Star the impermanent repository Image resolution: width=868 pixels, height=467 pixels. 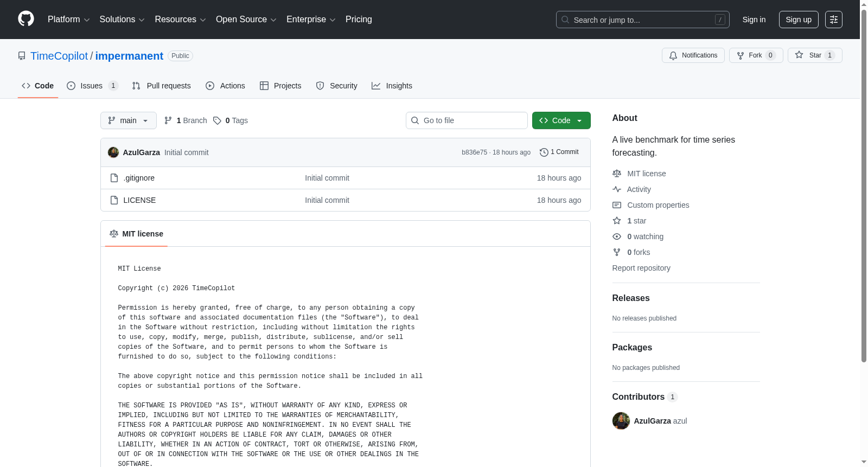[815, 55]
